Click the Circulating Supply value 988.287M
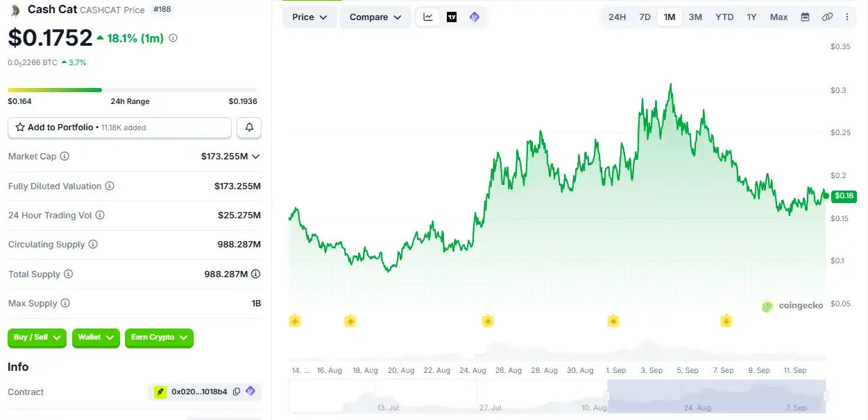The width and height of the screenshot is (868, 420). tap(239, 245)
